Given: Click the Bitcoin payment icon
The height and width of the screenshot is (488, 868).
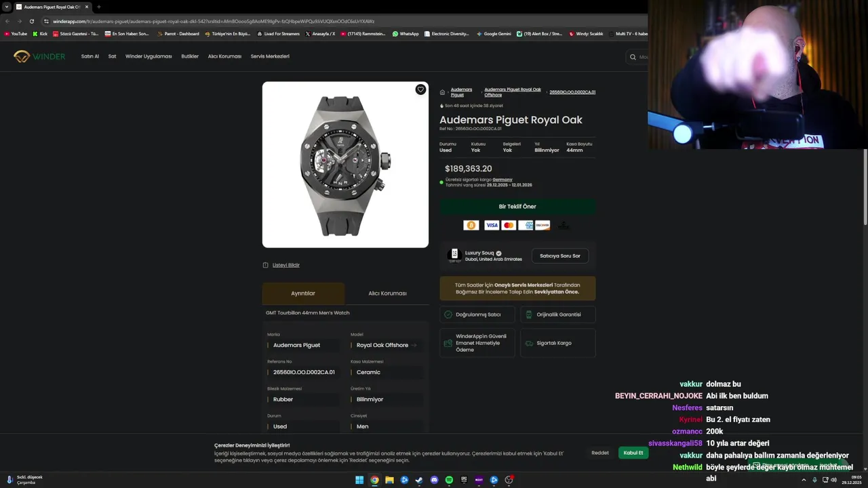Looking at the screenshot, I should [471, 225].
